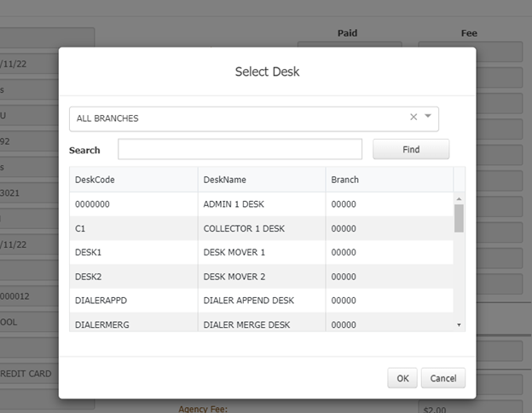Select DIALERAPPD code cell
The height and width of the screenshot is (413, 532).
pyautogui.click(x=134, y=301)
